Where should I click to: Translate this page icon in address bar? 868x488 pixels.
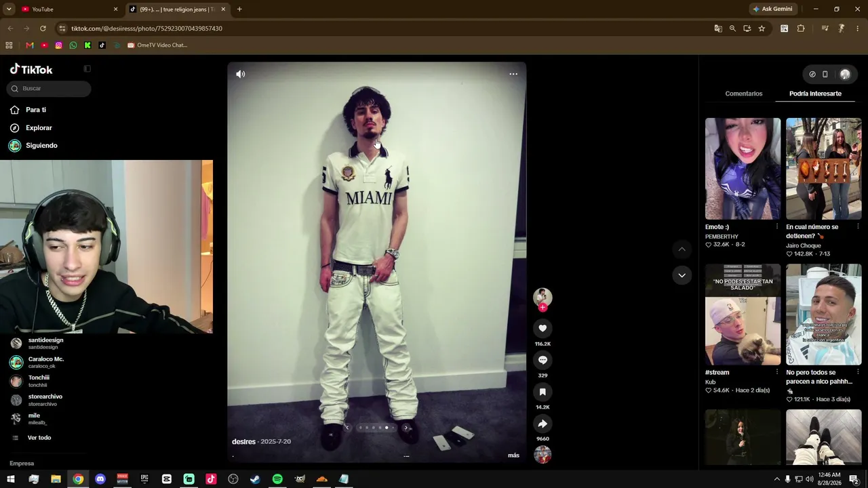[718, 28]
